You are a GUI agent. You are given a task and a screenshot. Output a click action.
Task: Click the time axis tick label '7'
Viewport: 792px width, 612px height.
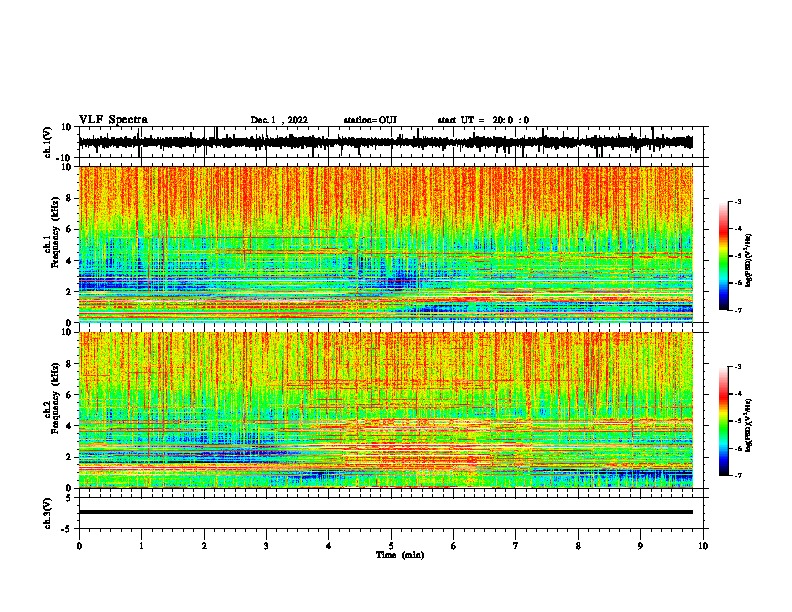pos(516,546)
